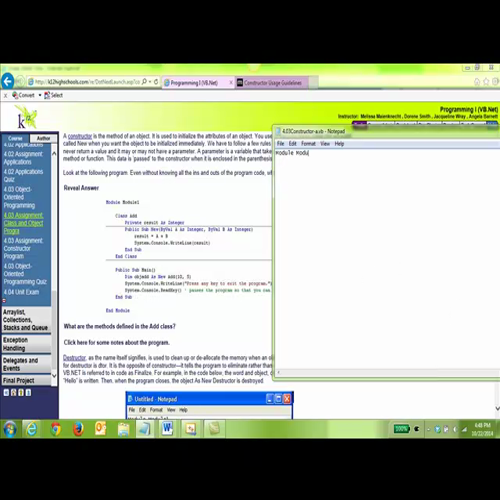Open the Snipping Tool taskbar icon
Image resolution: width=500 pixels, height=500 pixels.
(191, 429)
